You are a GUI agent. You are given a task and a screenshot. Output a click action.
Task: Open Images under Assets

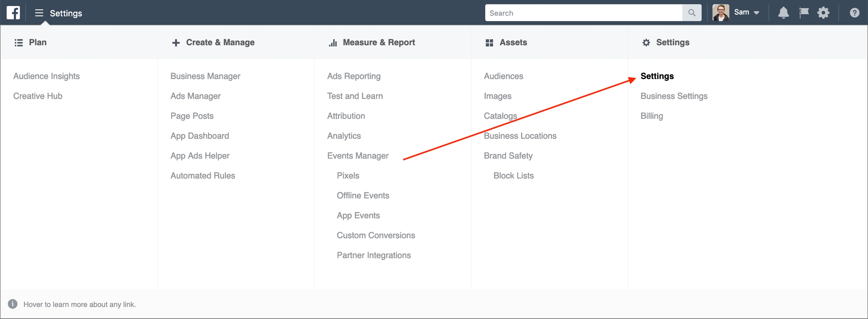coord(498,96)
